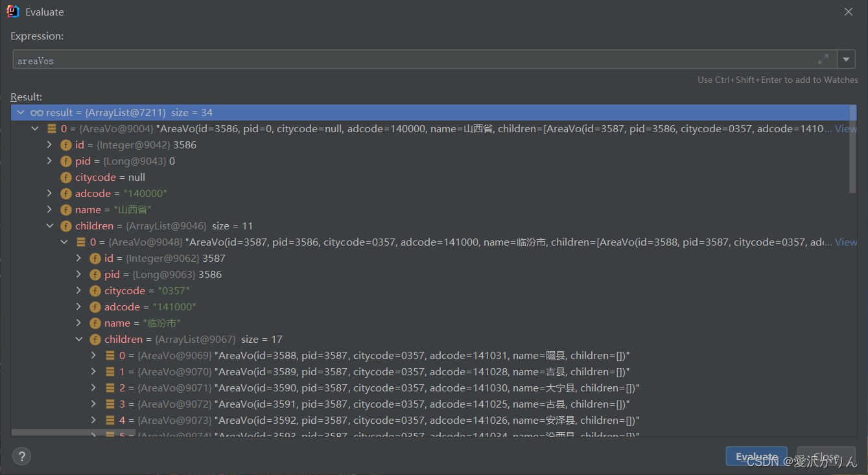Click the list icon of AreaVo@9004
Viewport: 868px width, 475px height.
pos(52,129)
